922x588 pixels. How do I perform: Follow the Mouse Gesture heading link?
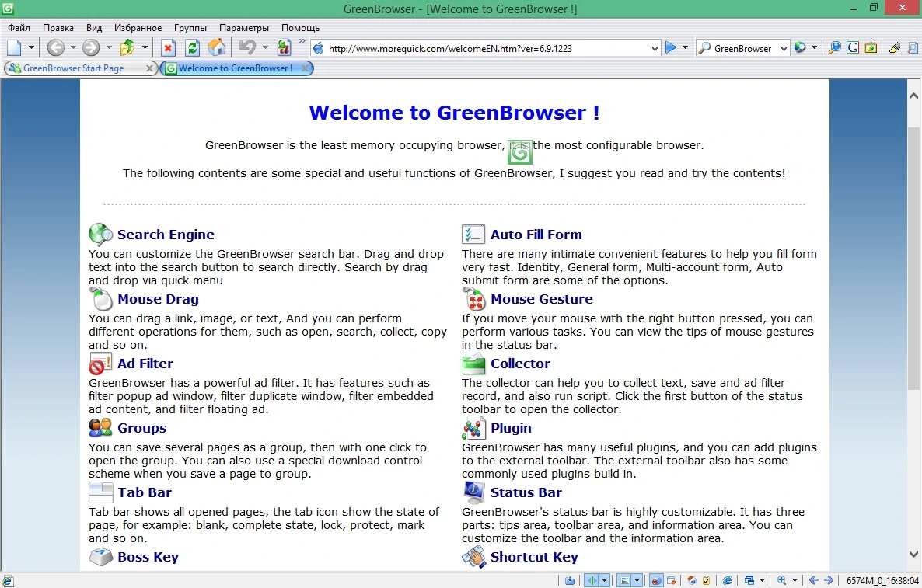(542, 299)
